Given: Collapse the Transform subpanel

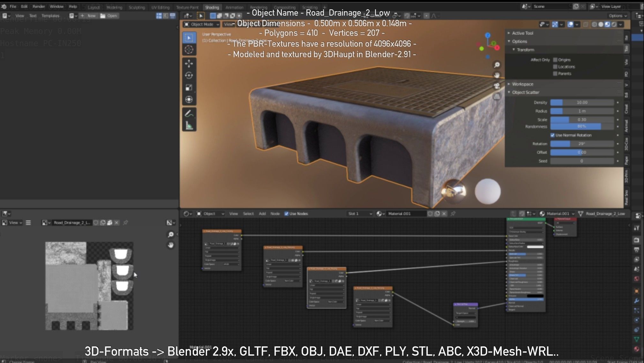Looking at the screenshot, I should coord(514,50).
